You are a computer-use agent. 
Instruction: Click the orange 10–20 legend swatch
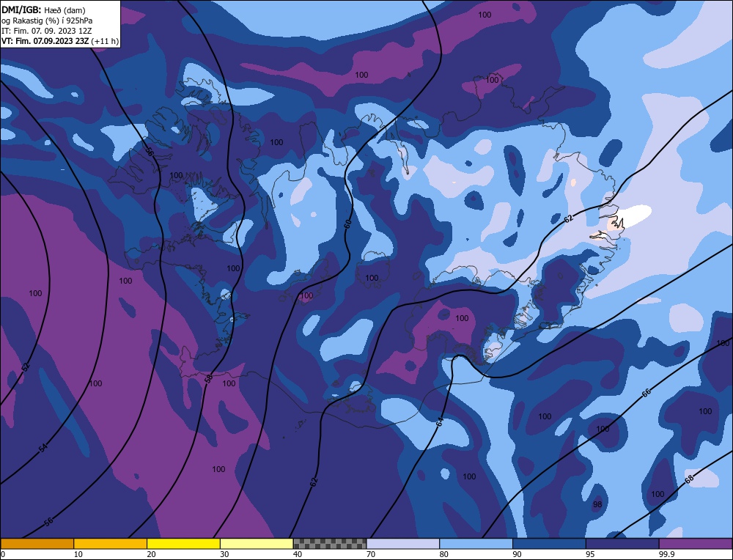111,544
